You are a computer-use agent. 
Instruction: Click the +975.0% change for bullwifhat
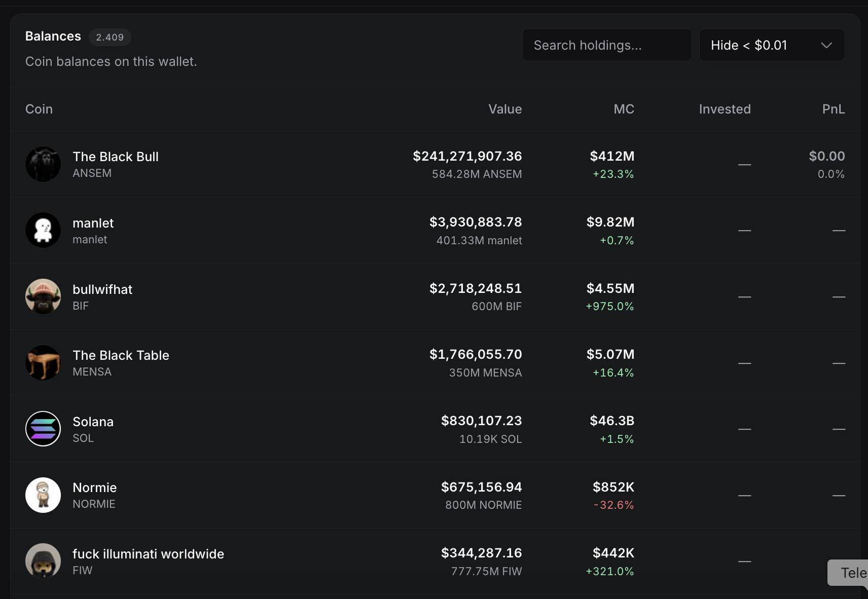(610, 306)
